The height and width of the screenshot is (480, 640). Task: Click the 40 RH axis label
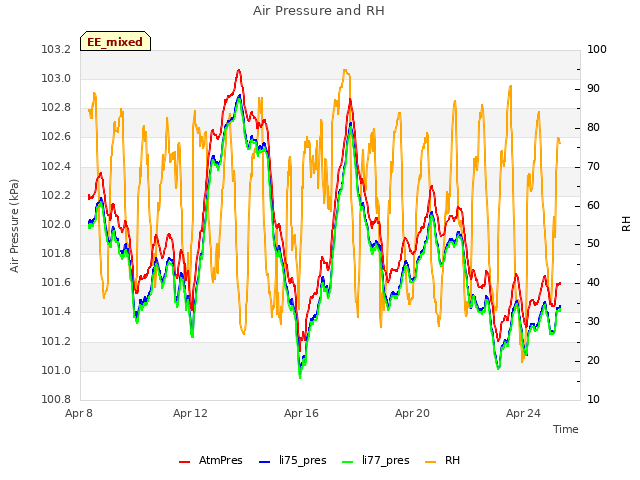tap(593, 283)
